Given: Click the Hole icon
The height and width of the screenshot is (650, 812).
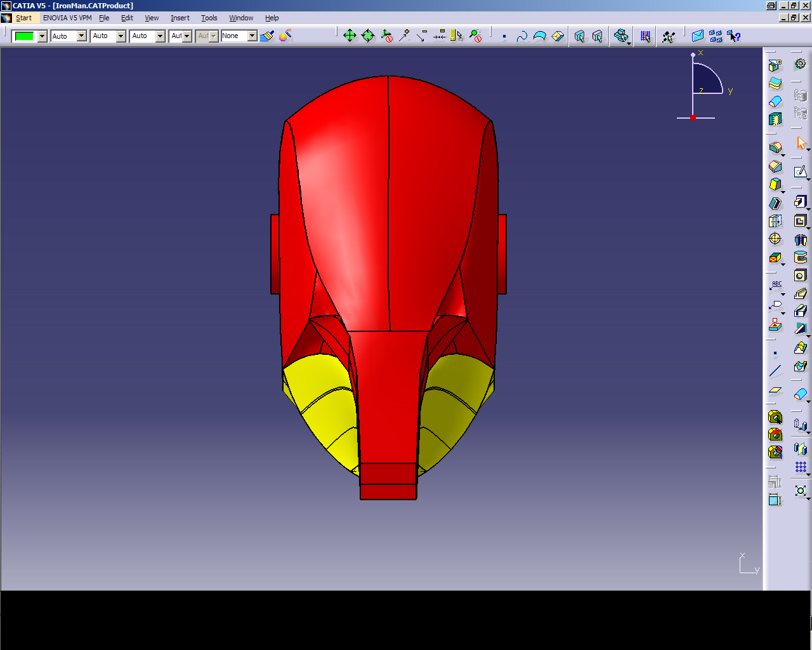Looking at the screenshot, I should pos(801,275).
